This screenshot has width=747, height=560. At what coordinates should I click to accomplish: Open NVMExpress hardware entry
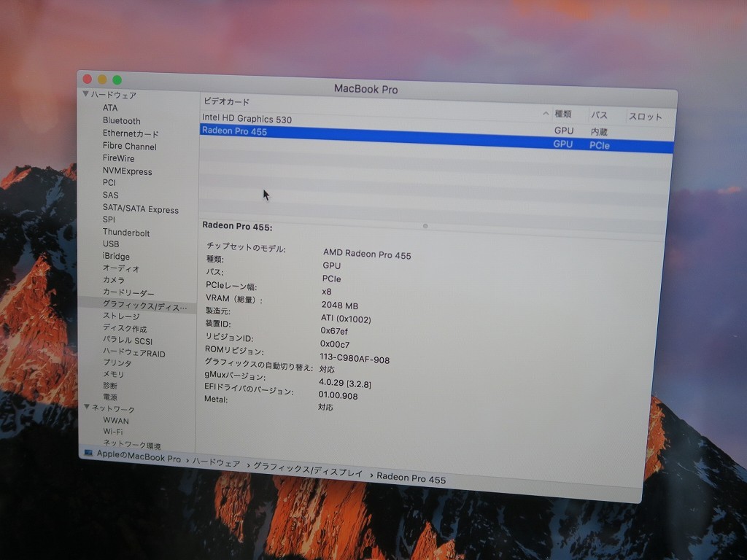[127, 171]
